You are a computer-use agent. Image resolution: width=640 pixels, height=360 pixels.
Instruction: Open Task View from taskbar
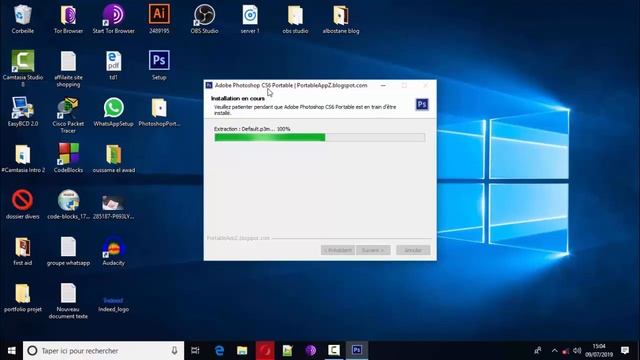(195, 351)
